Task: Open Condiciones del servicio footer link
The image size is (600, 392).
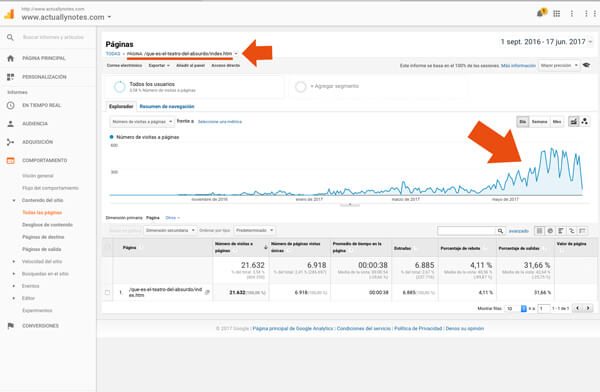Action: tap(364, 329)
